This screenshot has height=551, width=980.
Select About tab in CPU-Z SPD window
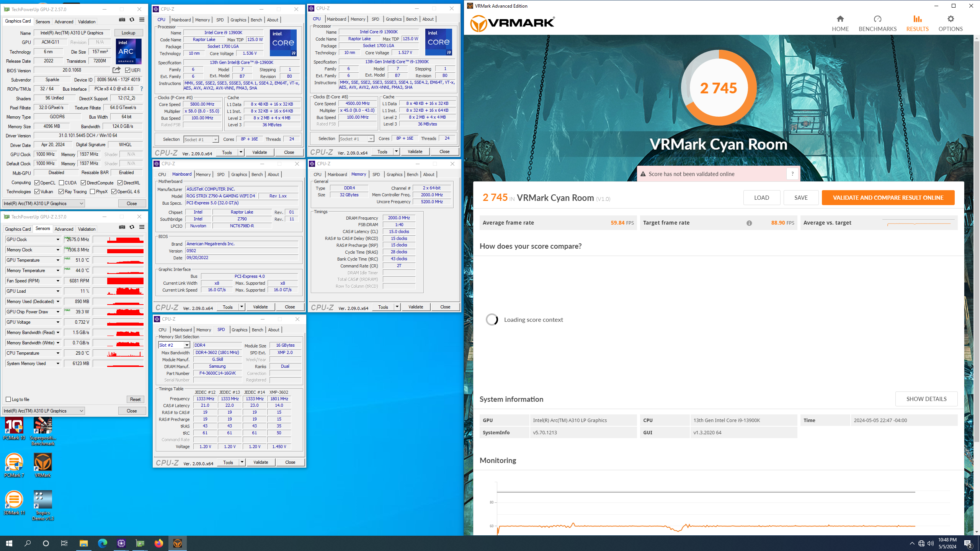[x=274, y=330]
